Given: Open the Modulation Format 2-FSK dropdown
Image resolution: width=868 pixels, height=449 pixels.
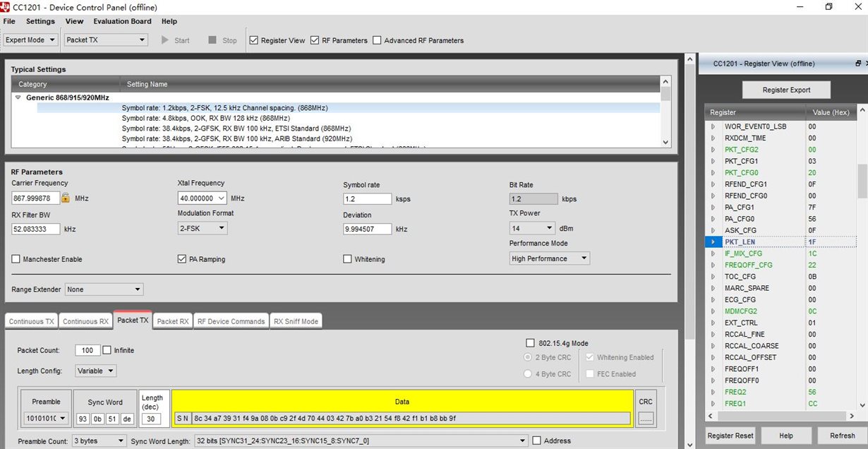Looking at the screenshot, I should pos(203,228).
